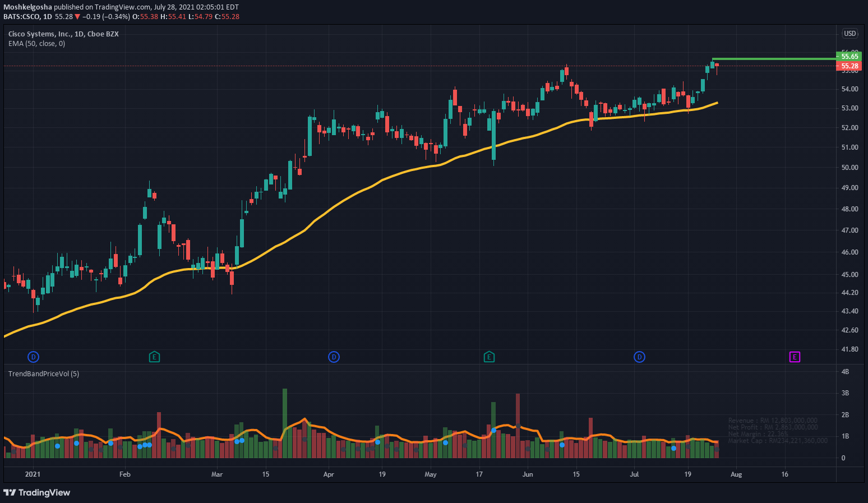
Task: Click the red 55.28 last price label
Action: (849, 66)
